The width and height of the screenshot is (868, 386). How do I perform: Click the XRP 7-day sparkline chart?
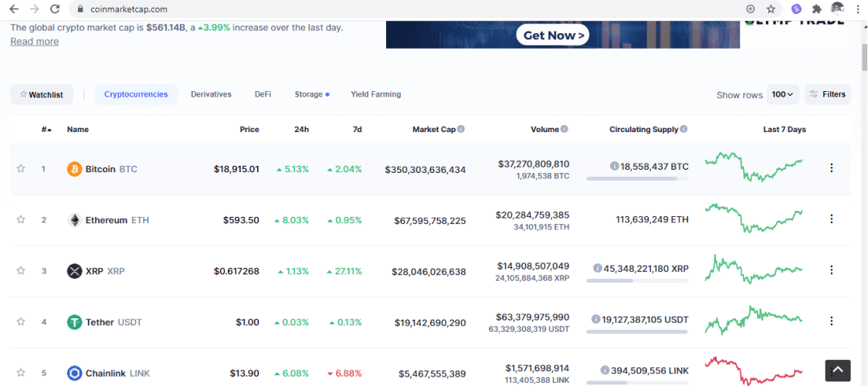pos(754,269)
